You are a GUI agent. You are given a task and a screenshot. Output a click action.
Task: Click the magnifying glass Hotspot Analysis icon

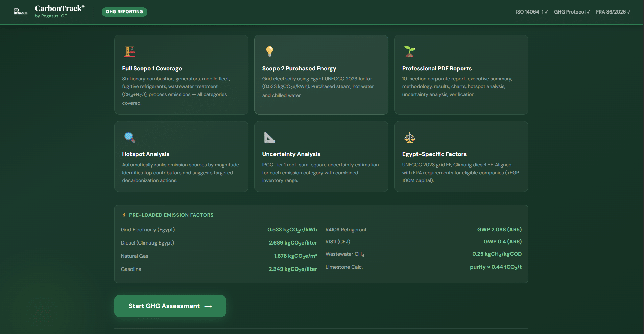point(130,137)
